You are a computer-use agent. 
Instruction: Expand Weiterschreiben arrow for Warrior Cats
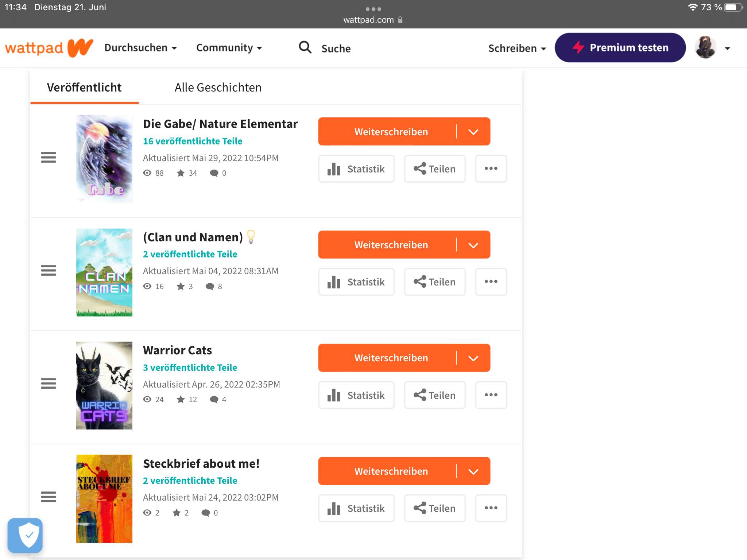(x=473, y=358)
